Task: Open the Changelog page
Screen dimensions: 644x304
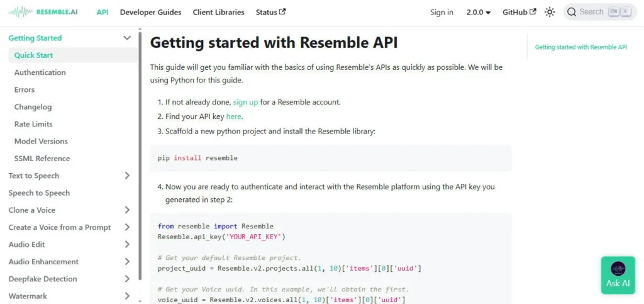Action: (x=33, y=107)
